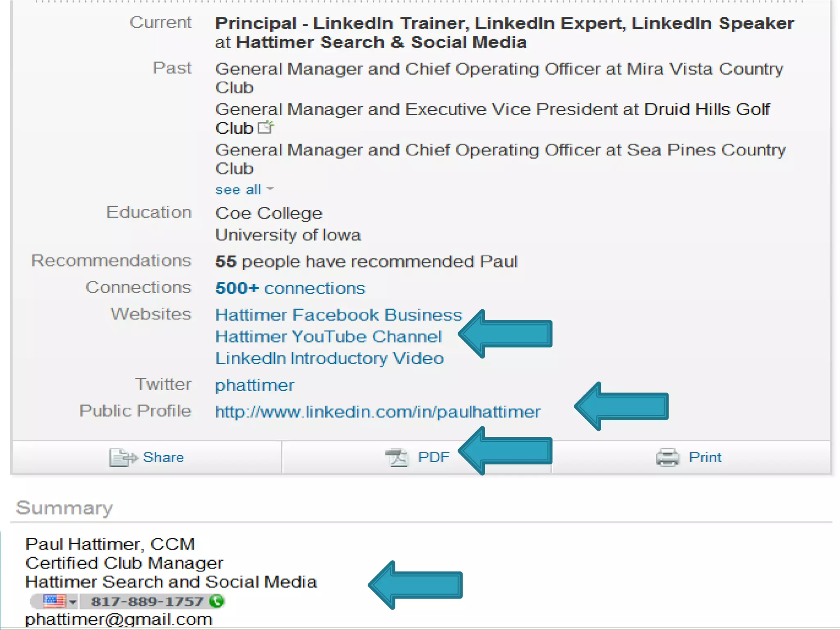
Task: Visit the phattimer Twitter link
Action: click(x=254, y=385)
